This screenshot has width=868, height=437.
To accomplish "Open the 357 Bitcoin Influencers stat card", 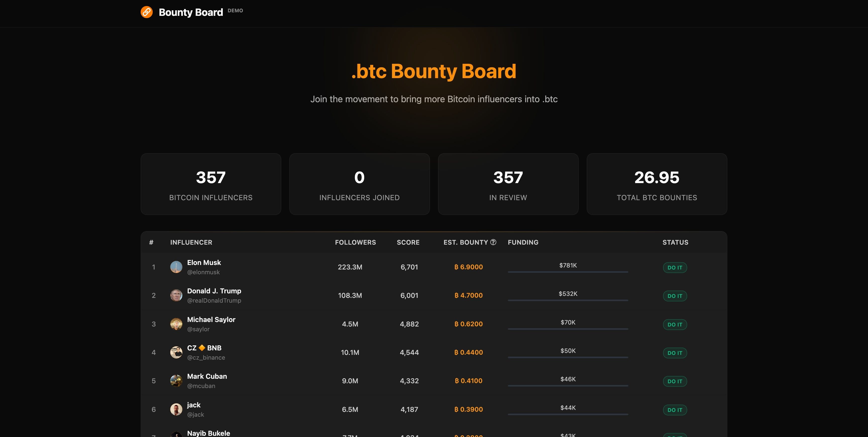I will (211, 184).
